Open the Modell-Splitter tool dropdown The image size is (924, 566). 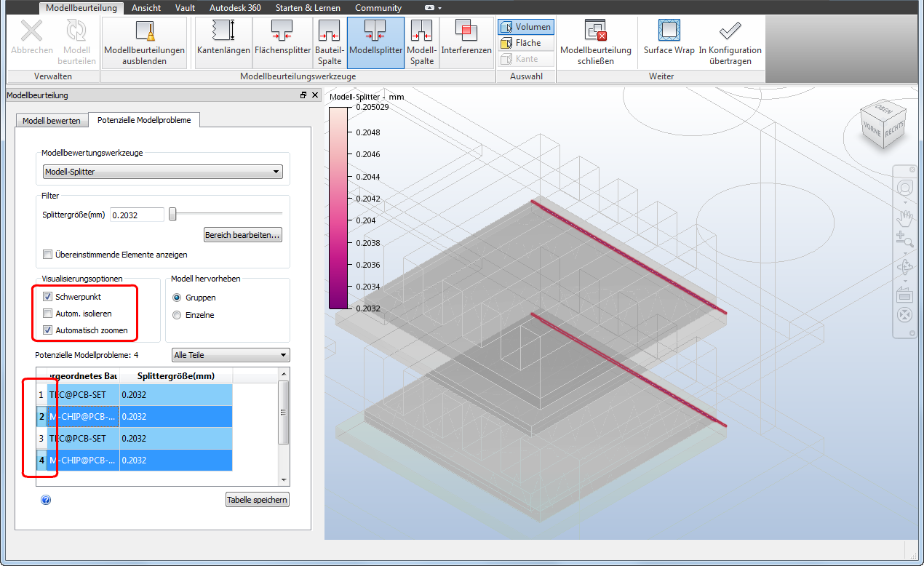tap(162, 172)
